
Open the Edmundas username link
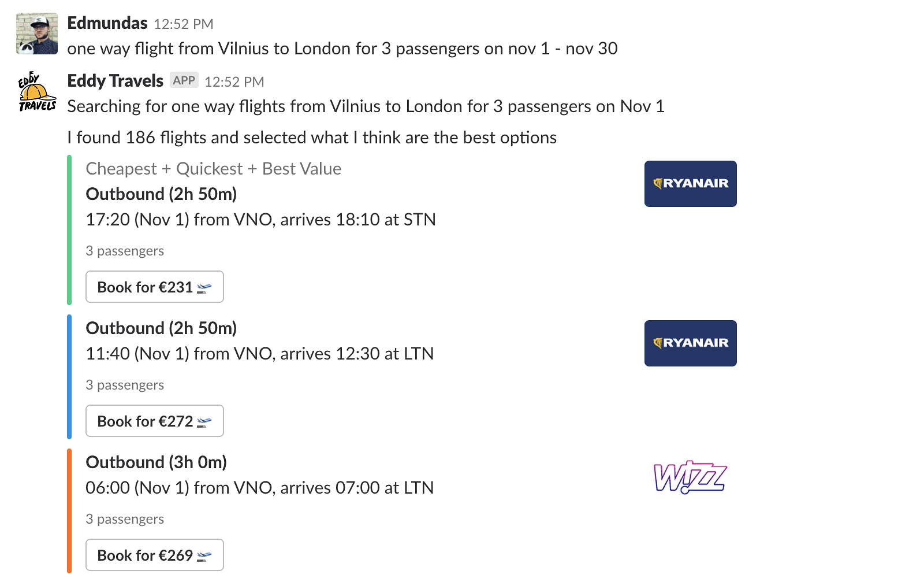pos(107,23)
